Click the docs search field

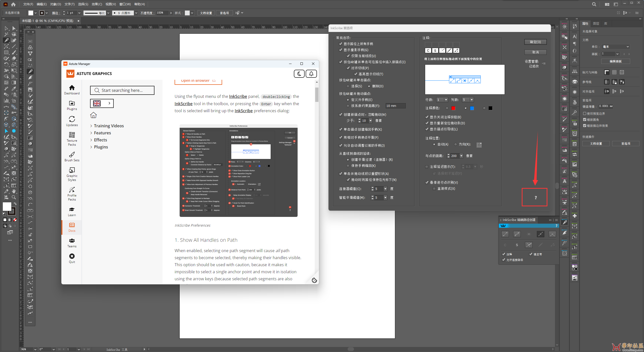tap(122, 90)
